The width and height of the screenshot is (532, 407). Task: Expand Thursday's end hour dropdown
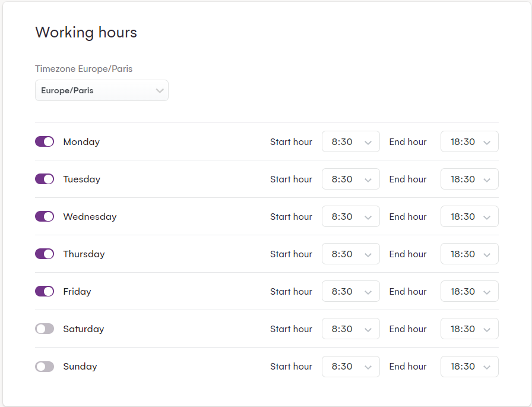click(x=469, y=254)
